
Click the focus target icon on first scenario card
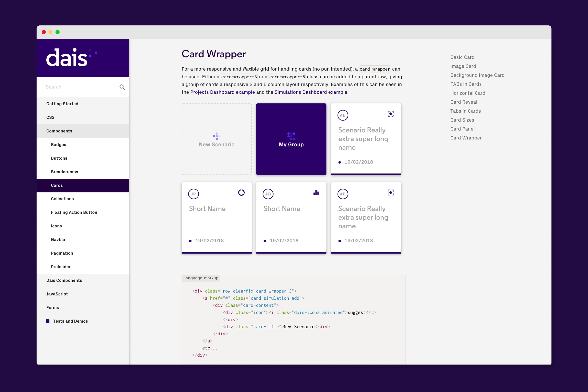click(390, 114)
